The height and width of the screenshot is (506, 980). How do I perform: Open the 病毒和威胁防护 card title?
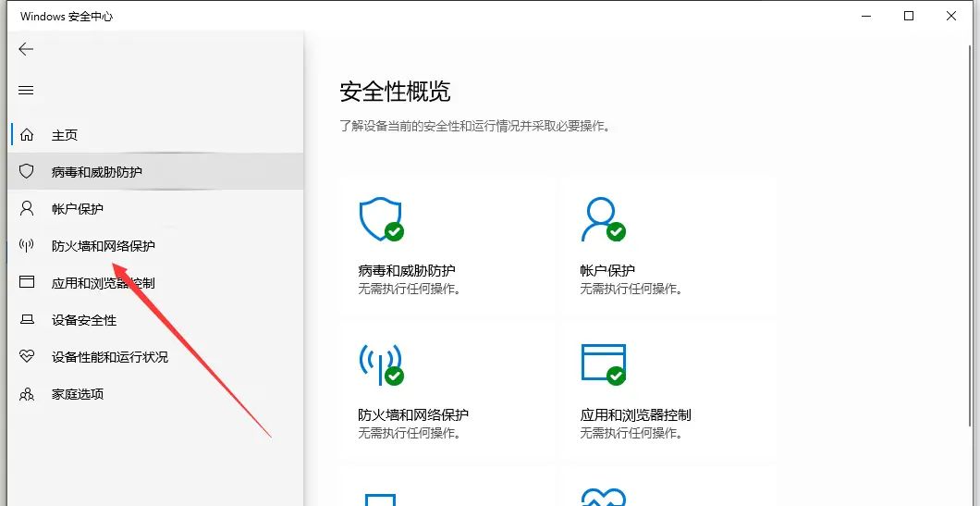(406, 271)
